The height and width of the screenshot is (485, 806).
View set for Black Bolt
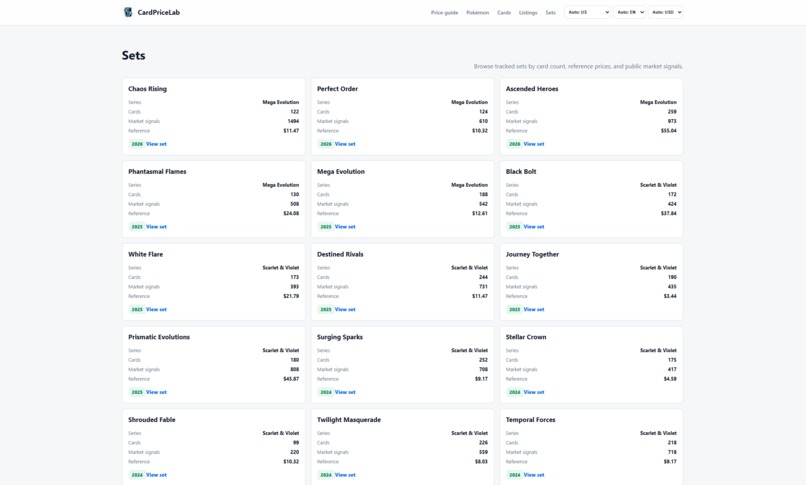(x=534, y=227)
